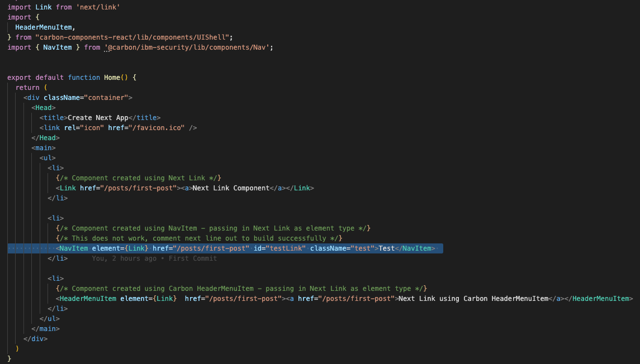Screen dimensions: 640x364
Task: Click id="testLink" attribute
Action: 279,248
